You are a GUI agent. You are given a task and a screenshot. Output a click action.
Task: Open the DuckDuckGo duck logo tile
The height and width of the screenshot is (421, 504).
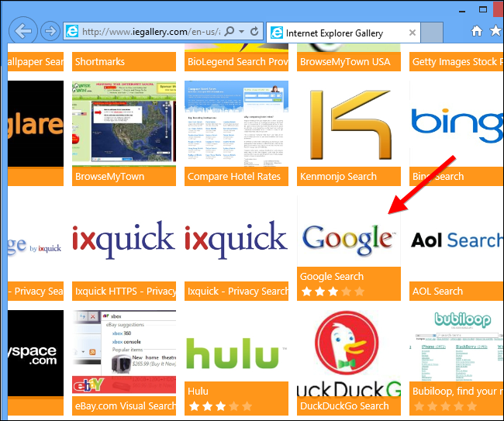(x=349, y=354)
